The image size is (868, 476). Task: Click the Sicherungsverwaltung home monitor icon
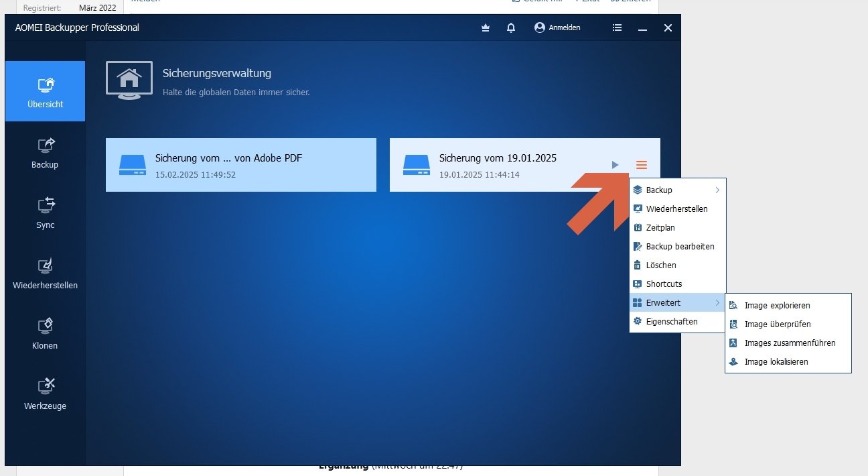click(x=129, y=80)
